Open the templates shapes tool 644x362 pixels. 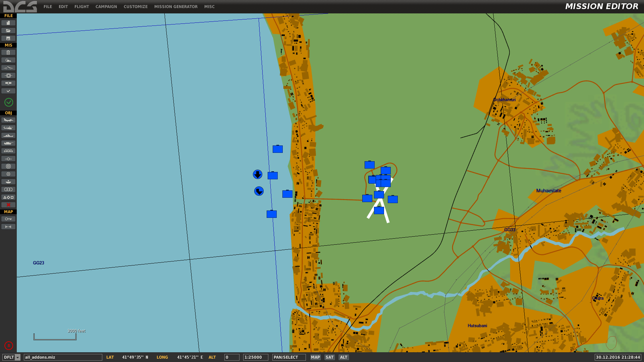(x=8, y=197)
